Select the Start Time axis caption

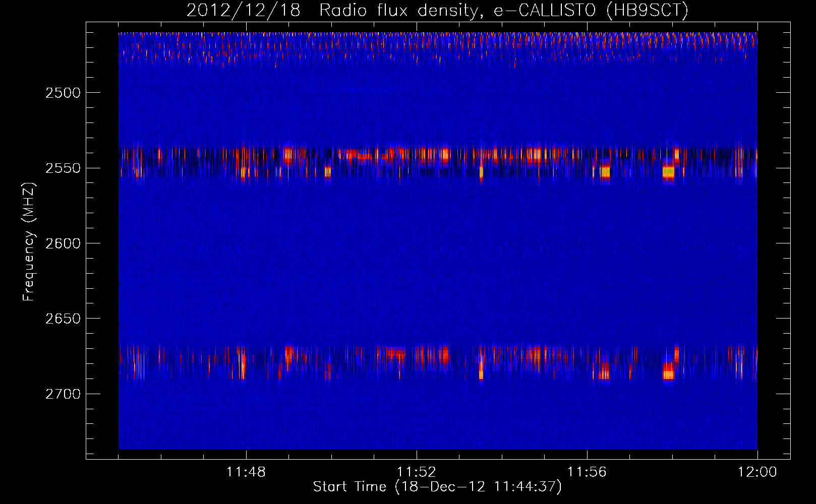(x=437, y=487)
